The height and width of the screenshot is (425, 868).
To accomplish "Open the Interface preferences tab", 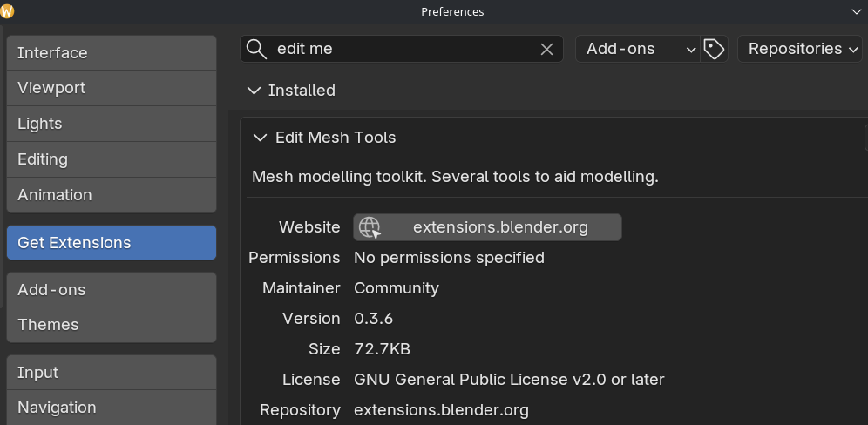I will coord(112,52).
